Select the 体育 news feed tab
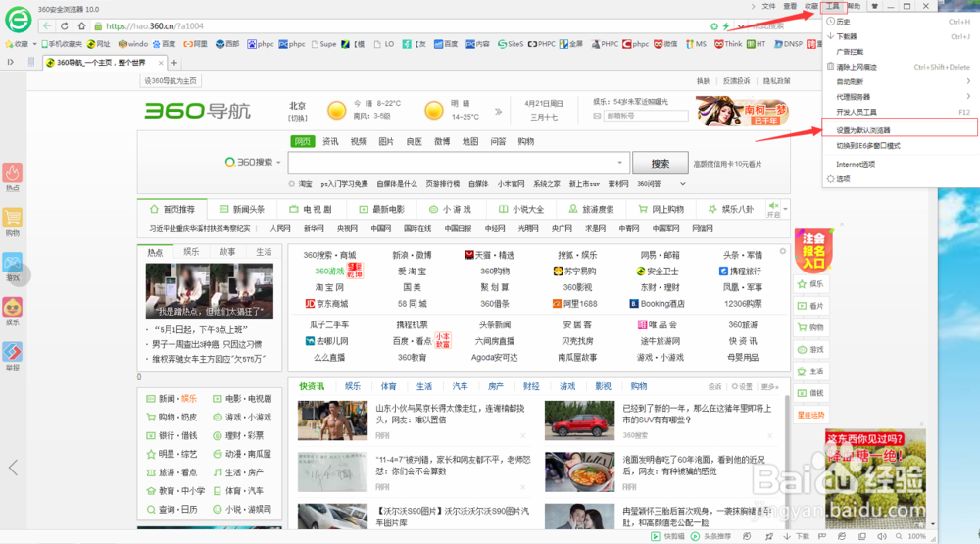The height and width of the screenshot is (544, 980). click(388, 386)
